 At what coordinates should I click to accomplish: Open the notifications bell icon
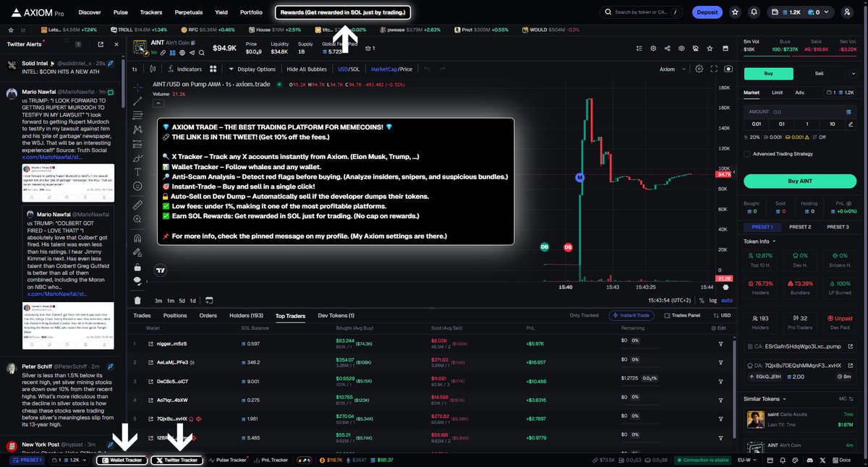tap(754, 12)
